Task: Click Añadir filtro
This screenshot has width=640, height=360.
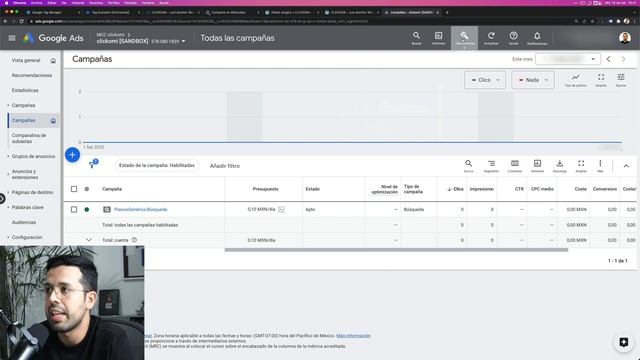Action: point(225,166)
